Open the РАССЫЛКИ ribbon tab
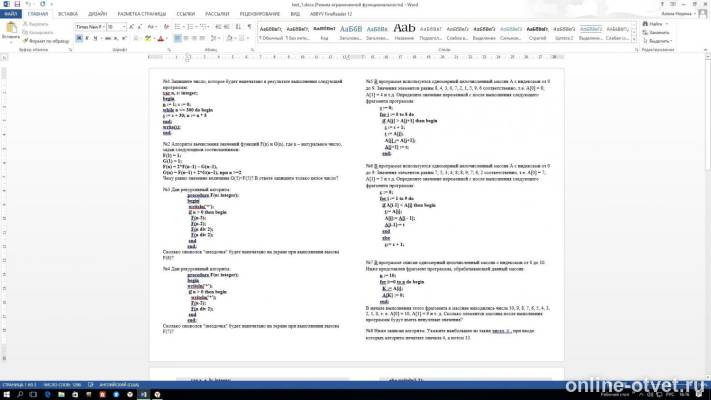Screen dimensions: 711x400 click(x=217, y=14)
